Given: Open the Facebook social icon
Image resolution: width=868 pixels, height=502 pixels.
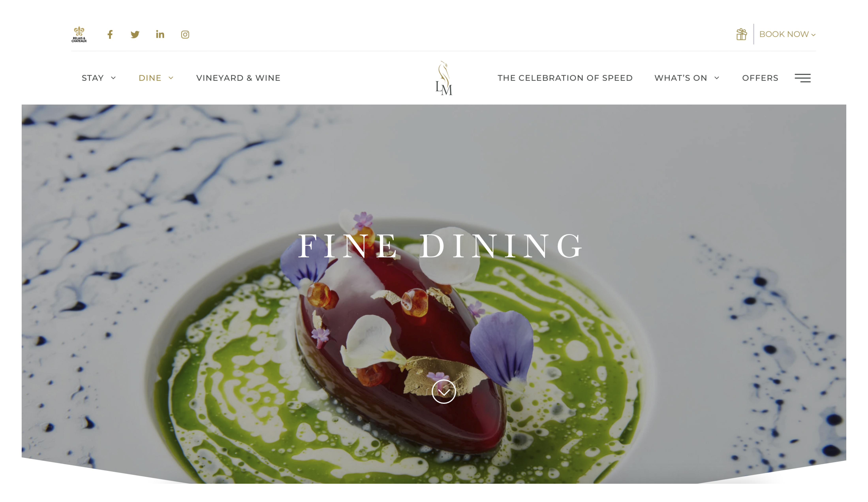Looking at the screenshot, I should point(110,34).
